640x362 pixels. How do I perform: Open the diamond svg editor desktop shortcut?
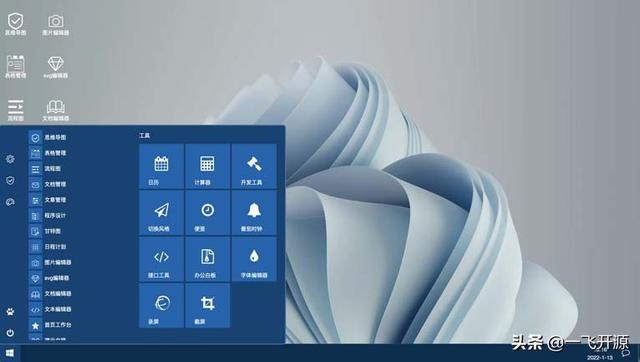[x=56, y=67]
